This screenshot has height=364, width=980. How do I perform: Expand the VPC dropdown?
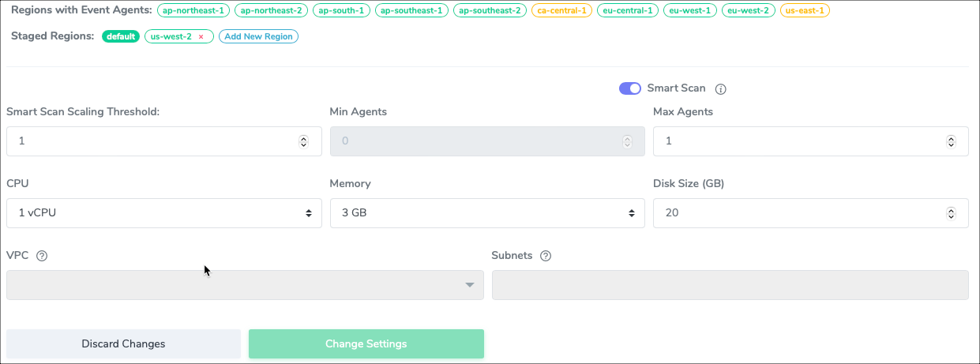coord(245,285)
